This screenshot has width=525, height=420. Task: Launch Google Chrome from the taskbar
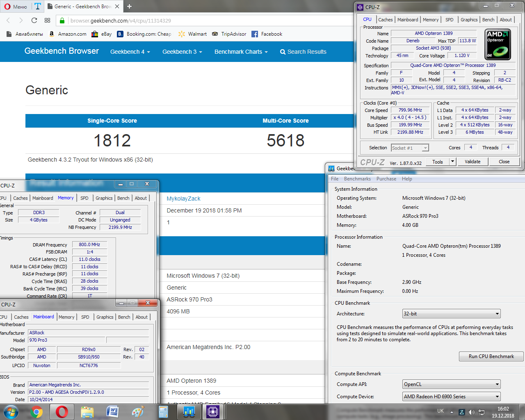tap(36, 412)
